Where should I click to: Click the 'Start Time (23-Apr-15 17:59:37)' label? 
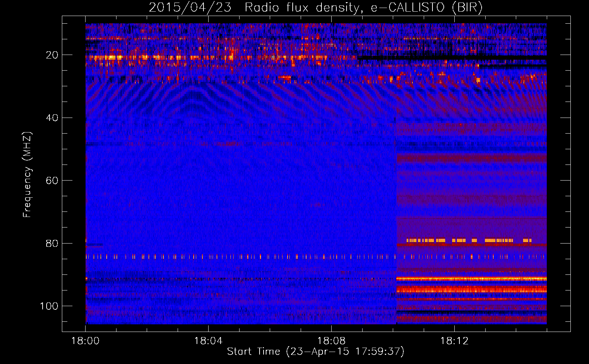coord(316,352)
